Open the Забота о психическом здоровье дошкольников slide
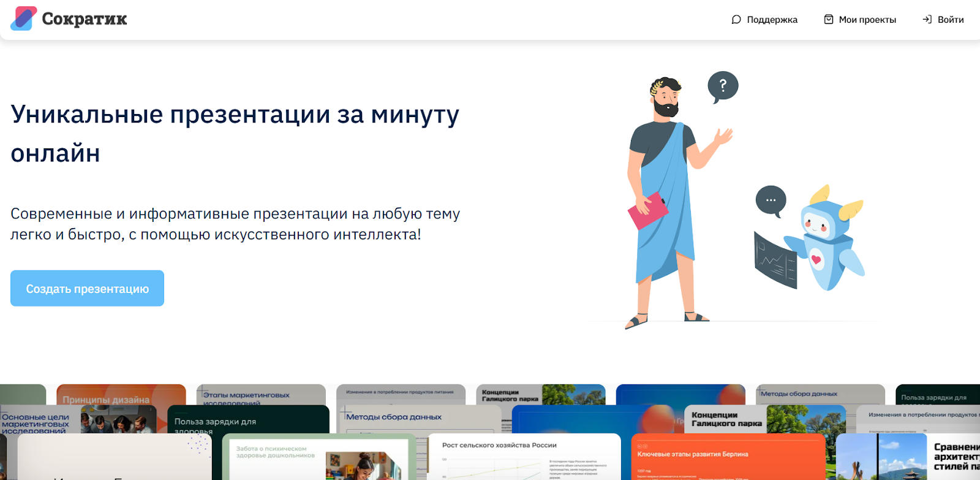980x480 pixels. [319, 457]
